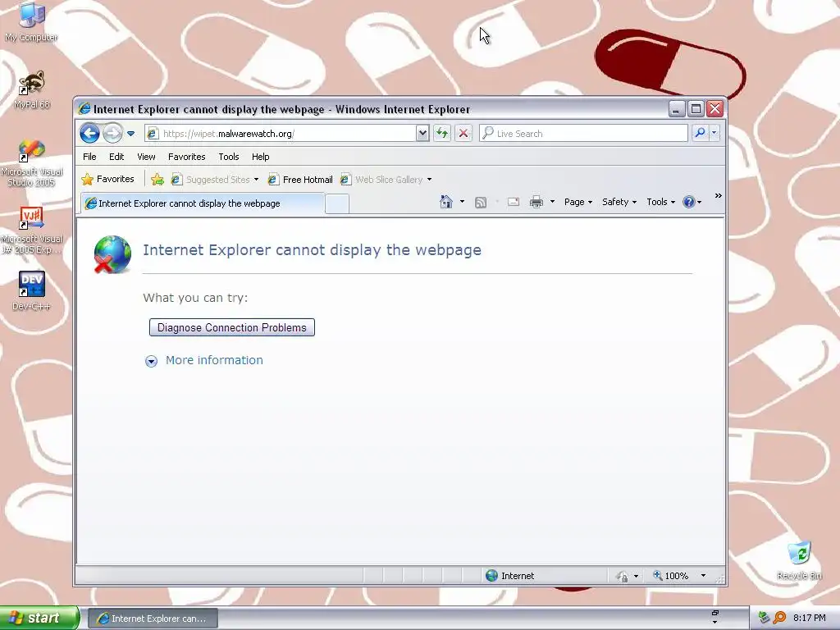Viewport: 840px width, 630px height.
Task: Expand the Print options dropdown arrow
Action: coord(552,202)
